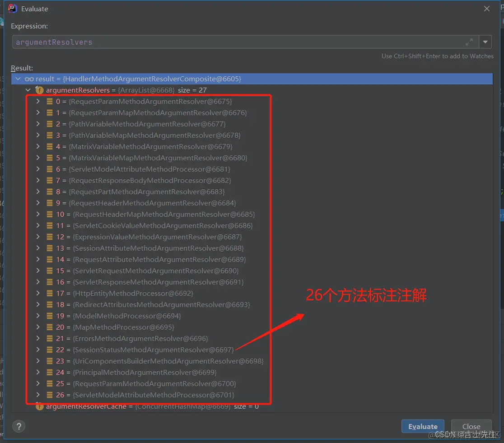Select row {ServletCookieValueMethodArgumentResolver@6686}
The width and height of the screenshot is (504, 443).
(x=252, y=225)
